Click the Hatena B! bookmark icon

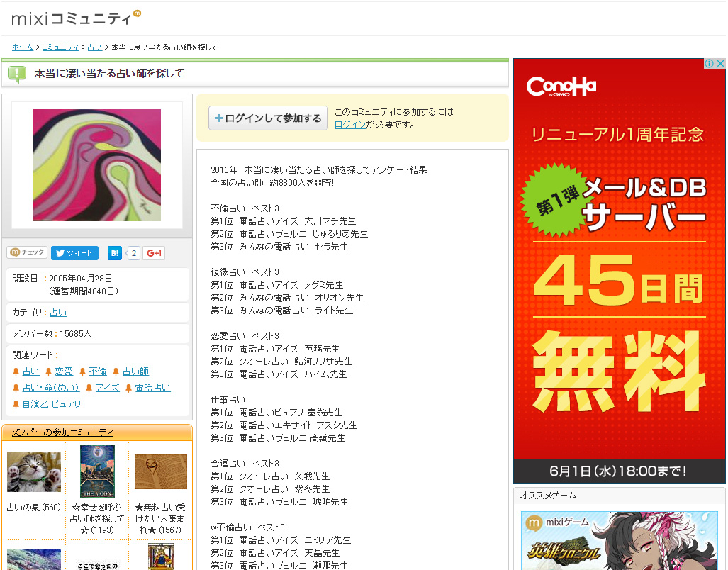point(115,253)
